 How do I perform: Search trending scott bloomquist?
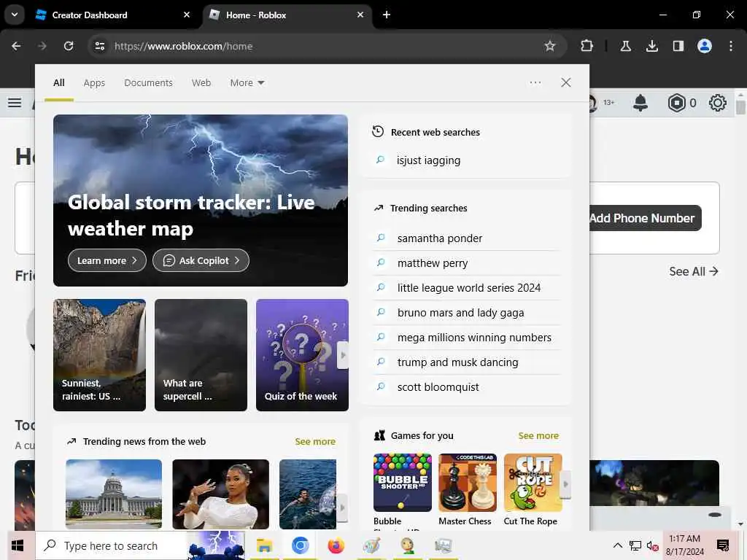click(467, 386)
